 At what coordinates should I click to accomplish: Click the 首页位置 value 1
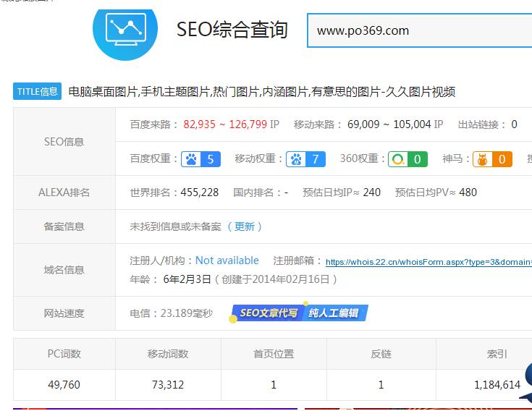pos(274,385)
